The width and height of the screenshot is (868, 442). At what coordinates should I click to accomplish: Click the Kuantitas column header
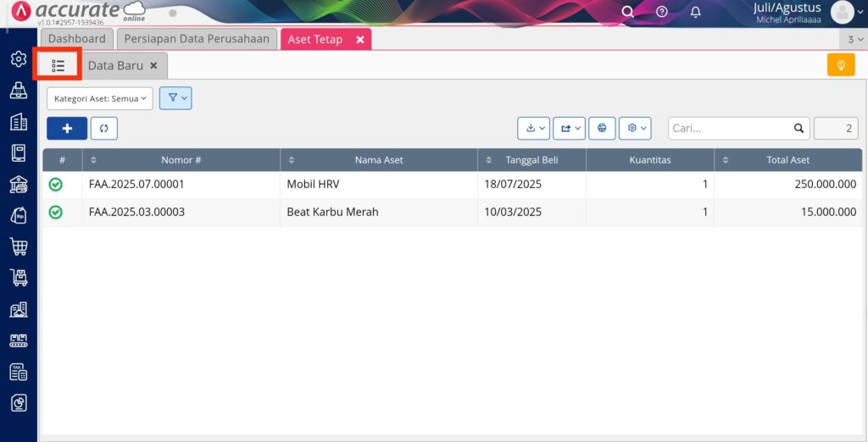650,160
